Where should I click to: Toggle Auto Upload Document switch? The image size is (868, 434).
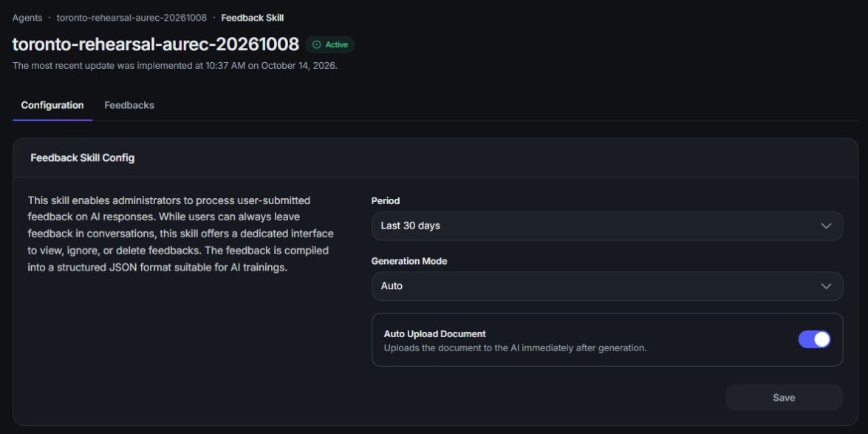pos(814,339)
